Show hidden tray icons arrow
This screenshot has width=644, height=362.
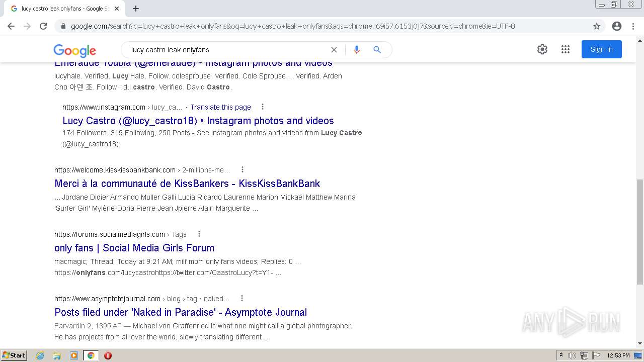tap(560, 355)
